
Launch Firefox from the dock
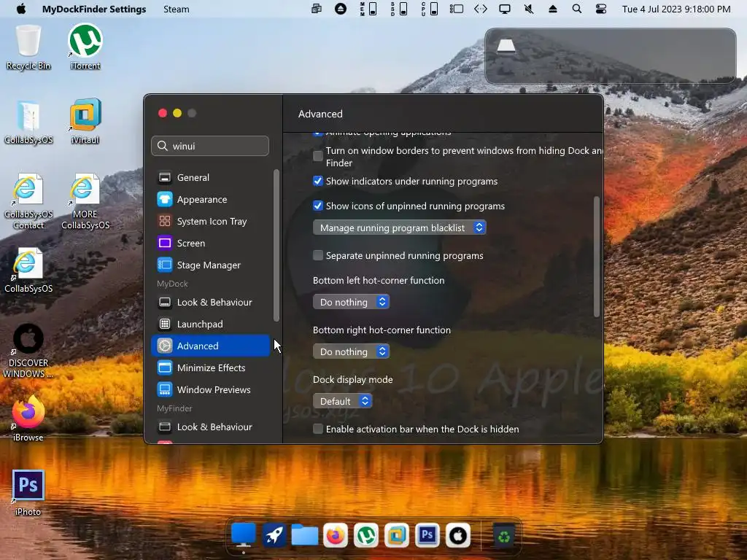(x=336, y=535)
